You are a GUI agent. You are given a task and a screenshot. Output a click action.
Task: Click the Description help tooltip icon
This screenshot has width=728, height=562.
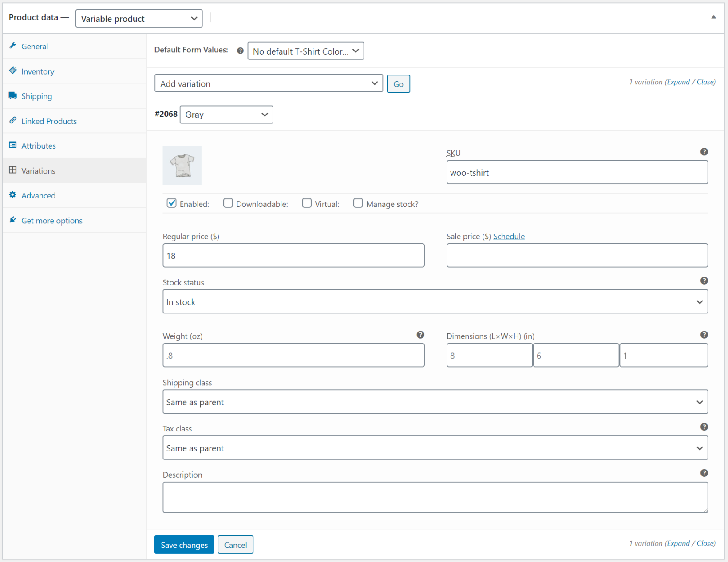coord(704,473)
